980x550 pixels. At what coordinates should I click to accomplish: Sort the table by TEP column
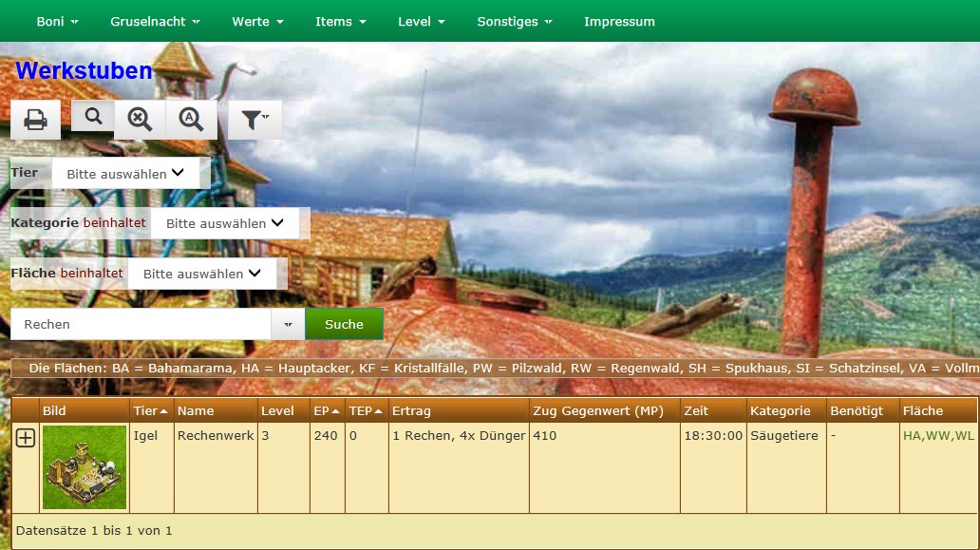(367, 410)
